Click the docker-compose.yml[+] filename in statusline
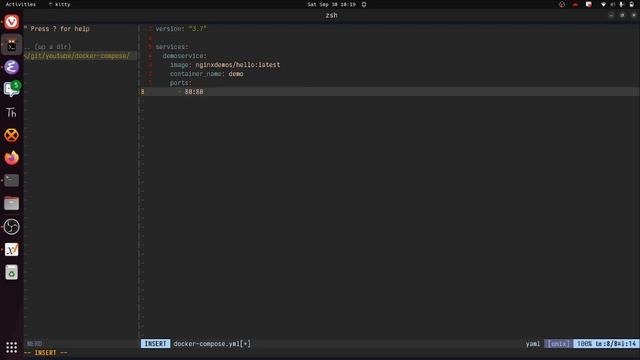Viewport: 640px width, 360px height. tap(212, 344)
